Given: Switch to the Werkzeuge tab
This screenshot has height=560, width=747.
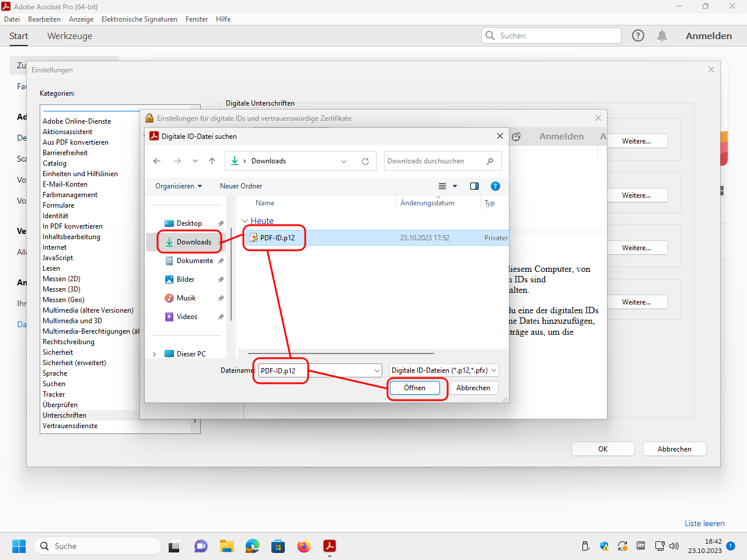Looking at the screenshot, I should (69, 36).
